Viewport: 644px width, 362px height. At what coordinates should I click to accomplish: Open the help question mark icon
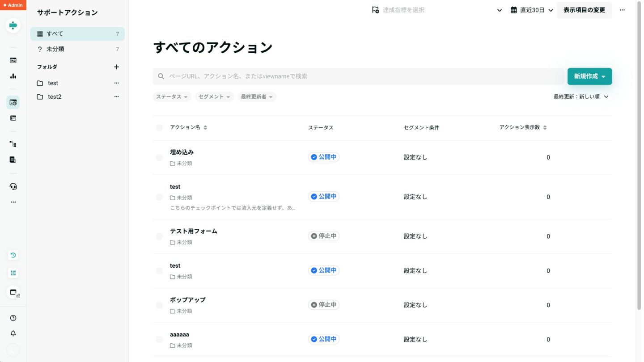pos(13,318)
